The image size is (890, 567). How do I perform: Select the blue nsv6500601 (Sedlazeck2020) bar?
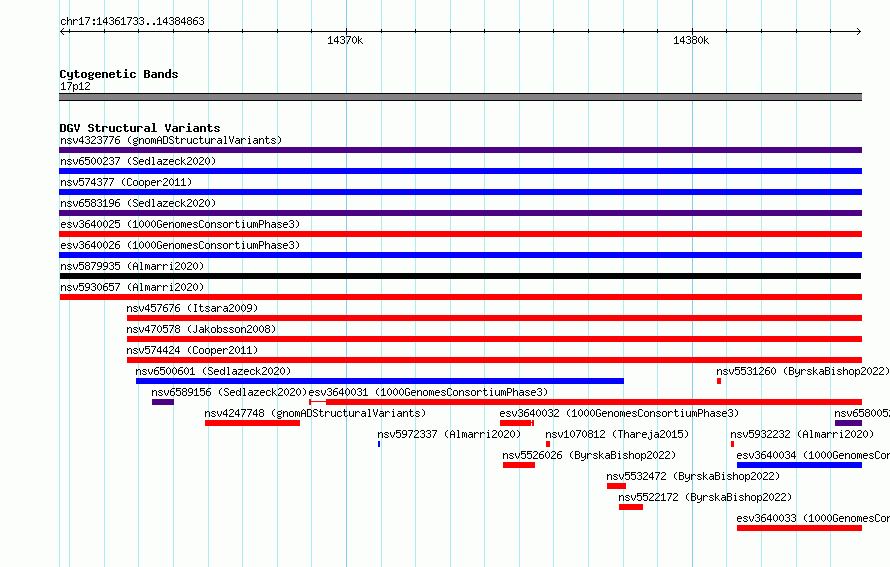click(380, 381)
